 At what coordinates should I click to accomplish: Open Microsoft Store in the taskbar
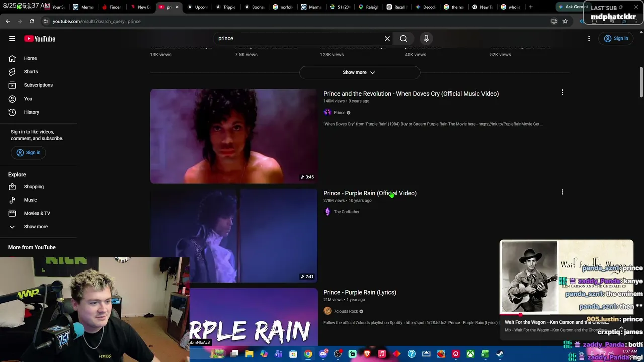click(293, 354)
